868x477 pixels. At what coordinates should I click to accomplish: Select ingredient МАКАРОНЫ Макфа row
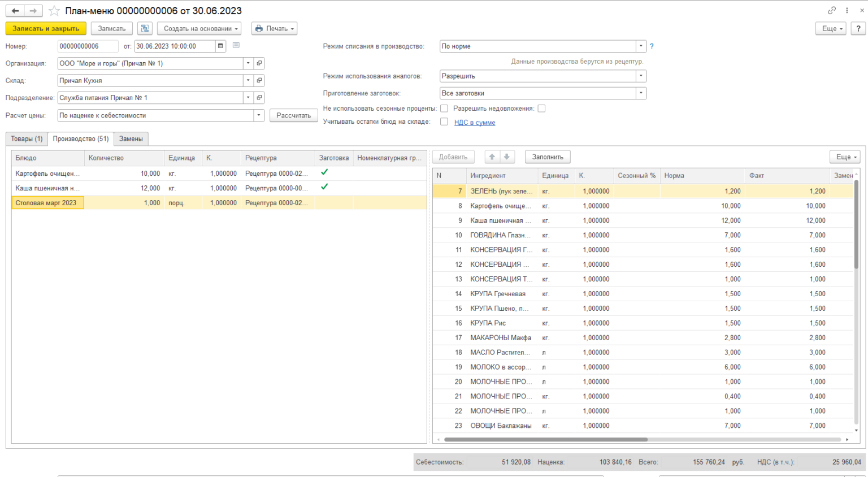tap(643, 338)
